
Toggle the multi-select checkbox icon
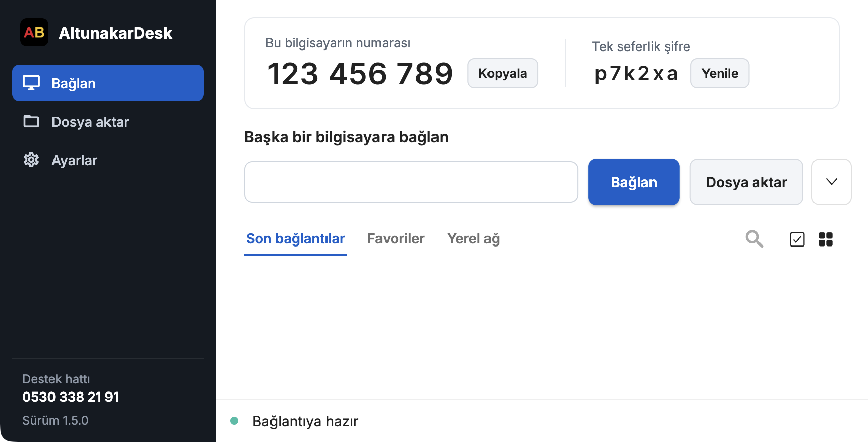pos(797,239)
